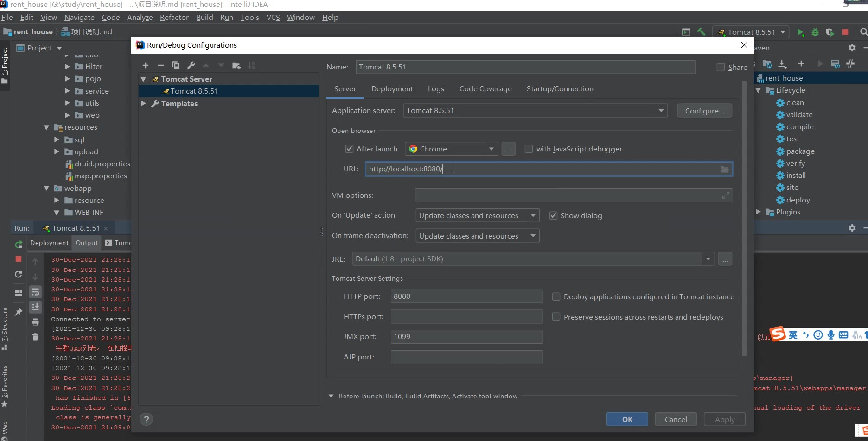
Task: Open the JRE dropdown list
Action: (708, 259)
